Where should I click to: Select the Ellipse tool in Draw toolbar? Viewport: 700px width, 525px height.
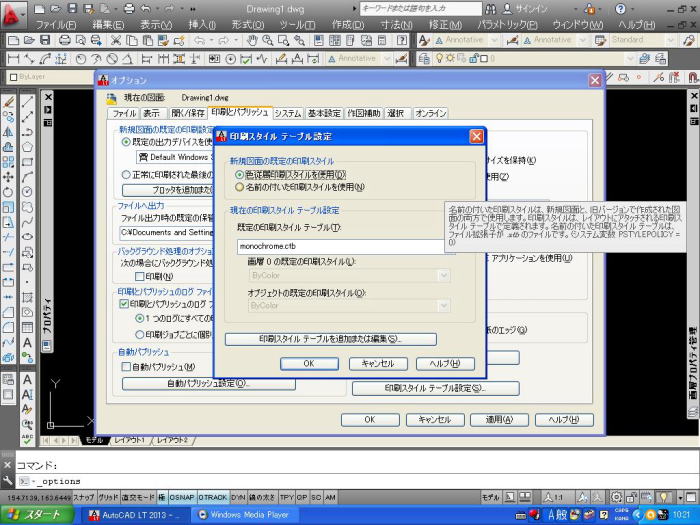(27, 237)
